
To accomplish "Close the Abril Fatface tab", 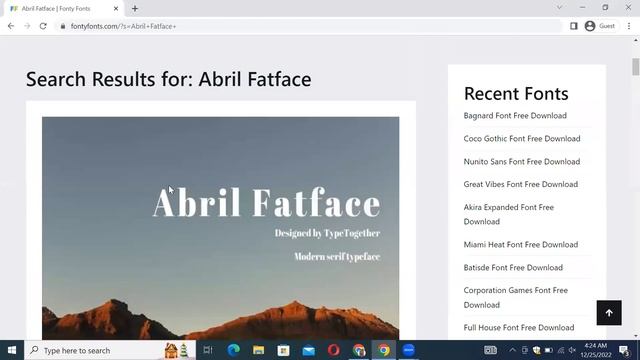I will click(116, 9).
